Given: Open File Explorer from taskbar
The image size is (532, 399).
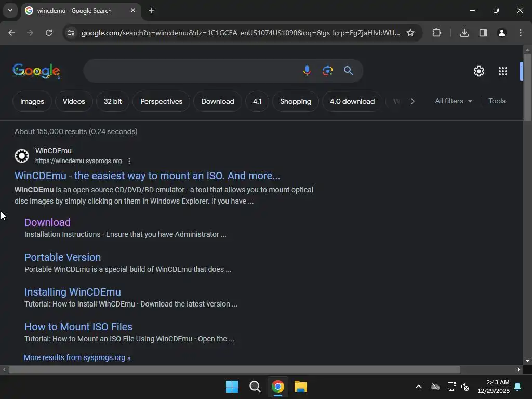Looking at the screenshot, I should click(x=301, y=387).
